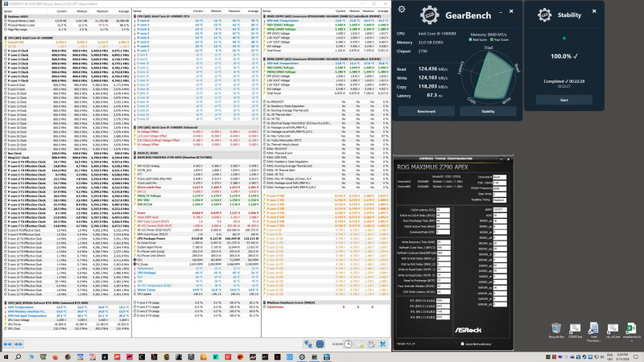
Task: Open the taskbar gear app icon
Action: pyautogui.click(x=302, y=357)
